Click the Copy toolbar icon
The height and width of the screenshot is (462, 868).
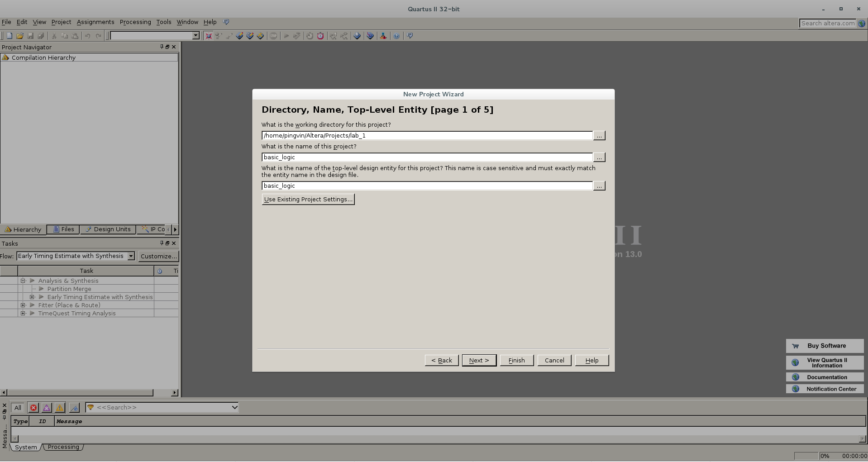(64, 36)
